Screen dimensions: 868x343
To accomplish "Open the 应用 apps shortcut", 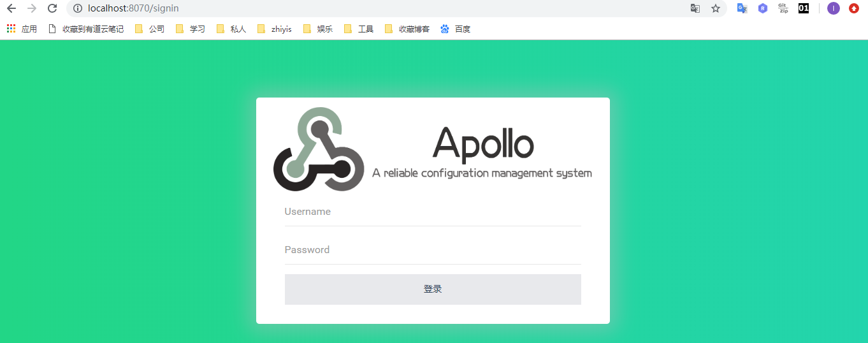I will pos(22,29).
